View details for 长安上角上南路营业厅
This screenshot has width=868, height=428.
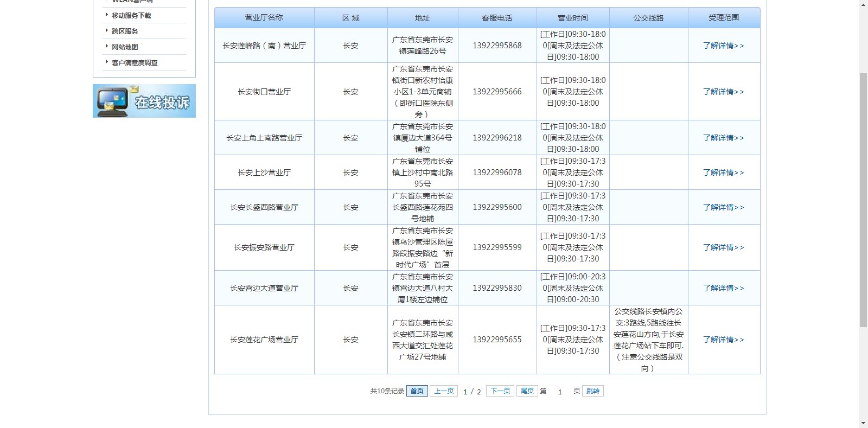724,138
